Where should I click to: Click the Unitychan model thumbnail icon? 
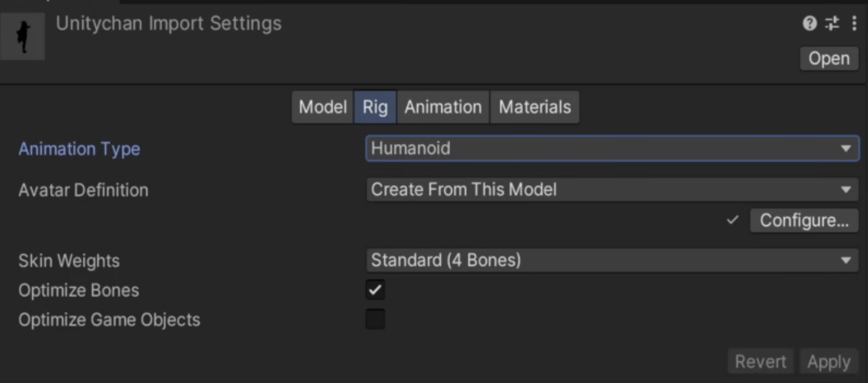pos(23,37)
